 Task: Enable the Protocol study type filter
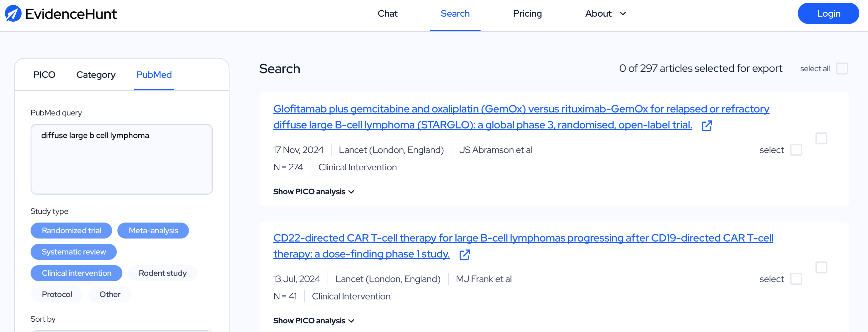(57, 294)
